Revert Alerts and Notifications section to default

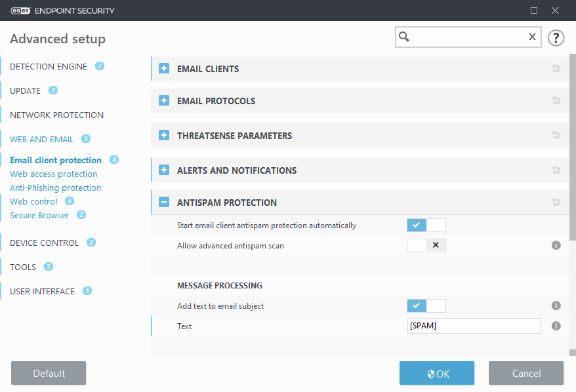point(556,170)
